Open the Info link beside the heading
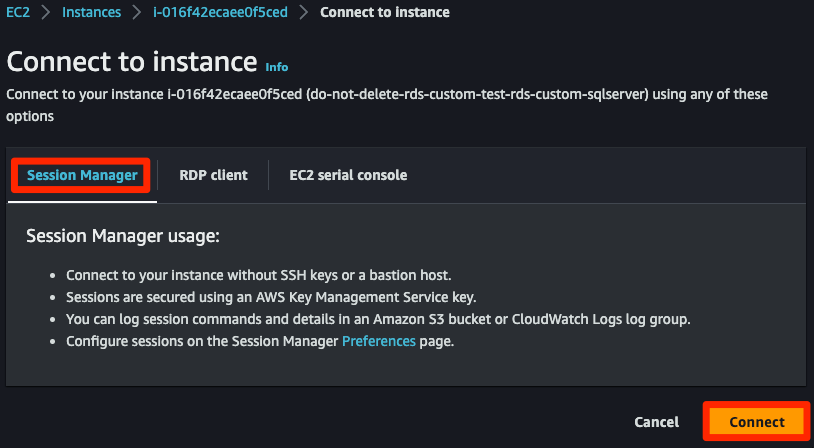Viewport: 814px width, 448px height. coord(277,67)
